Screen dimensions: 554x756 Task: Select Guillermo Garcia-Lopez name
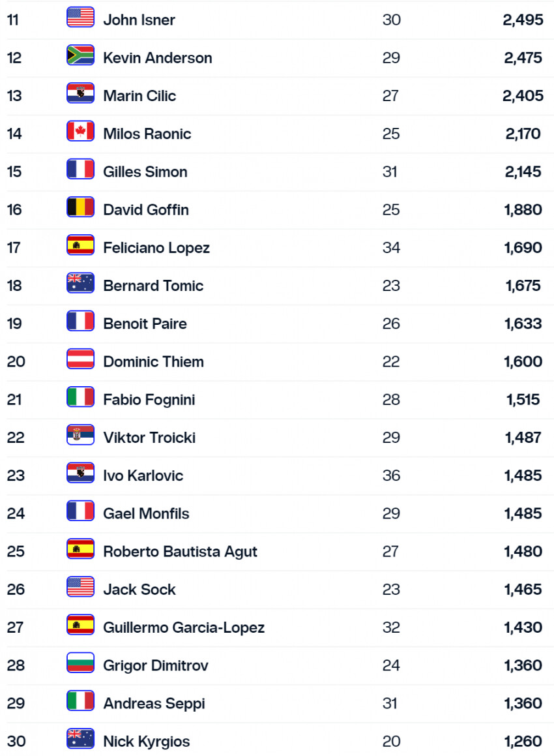click(x=184, y=627)
